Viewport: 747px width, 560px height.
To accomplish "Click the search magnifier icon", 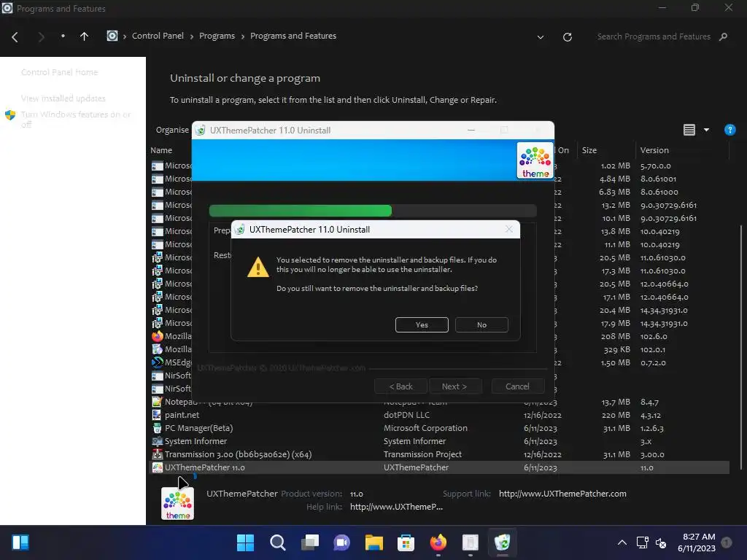I will [723, 36].
